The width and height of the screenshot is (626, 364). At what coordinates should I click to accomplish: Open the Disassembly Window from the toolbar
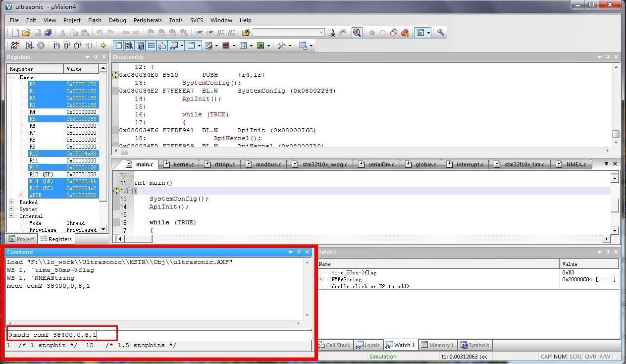tap(129, 45)
